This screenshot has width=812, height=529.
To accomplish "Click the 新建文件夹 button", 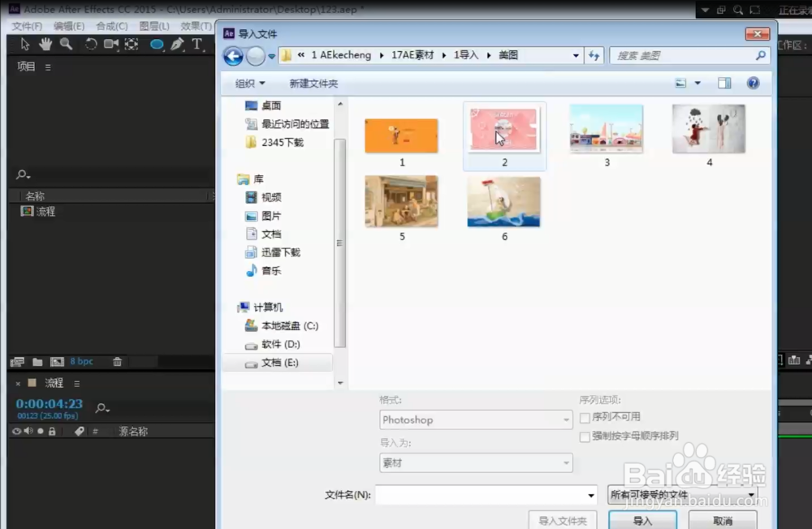I will [313, 83].
